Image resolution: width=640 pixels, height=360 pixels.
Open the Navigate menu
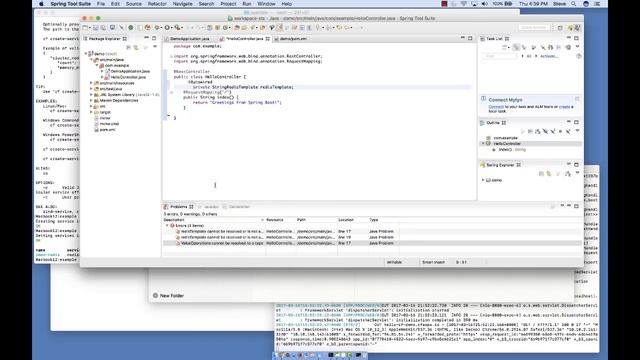coord(182,4)
